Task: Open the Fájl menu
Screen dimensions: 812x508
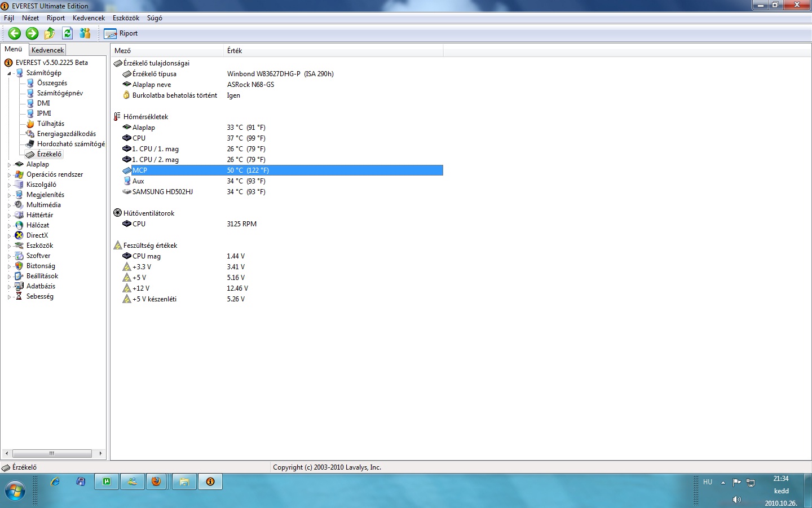Action: [x=9, y=18]
